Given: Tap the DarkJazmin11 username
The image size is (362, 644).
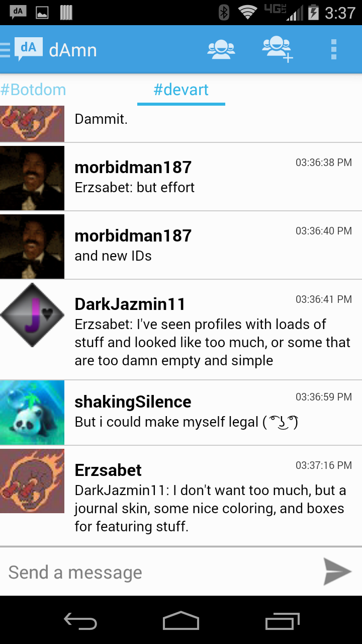Looking at the screenshot, I should (x=130, y=304).
